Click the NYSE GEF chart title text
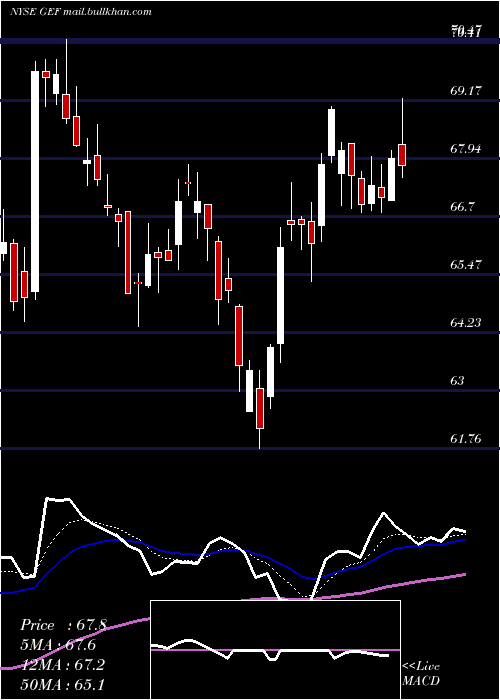500x700 pixels. [x=81, y=12]
